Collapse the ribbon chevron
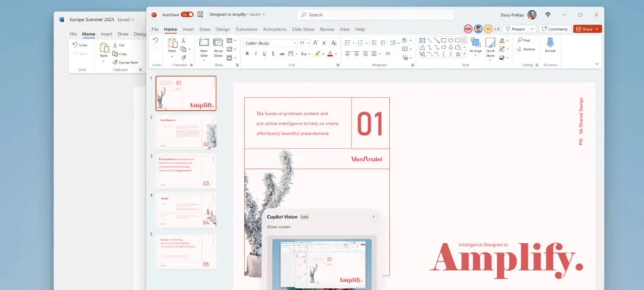644x290 pixels. (x=597, y=64)
